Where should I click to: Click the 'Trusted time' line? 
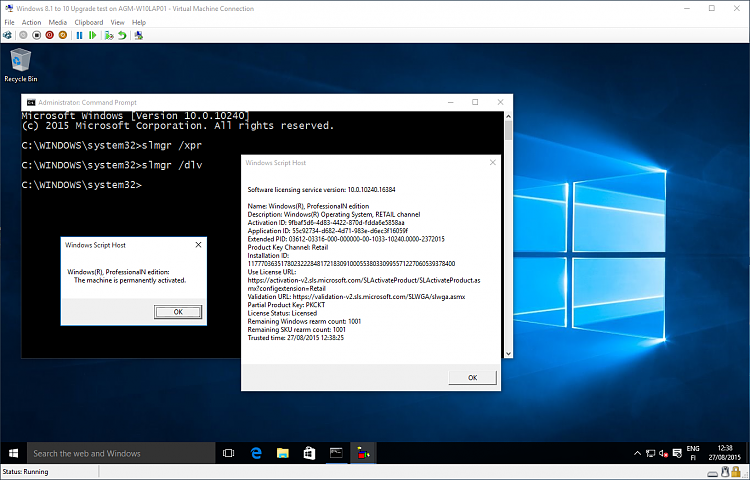pyautogui.click(x=296, y=338)
